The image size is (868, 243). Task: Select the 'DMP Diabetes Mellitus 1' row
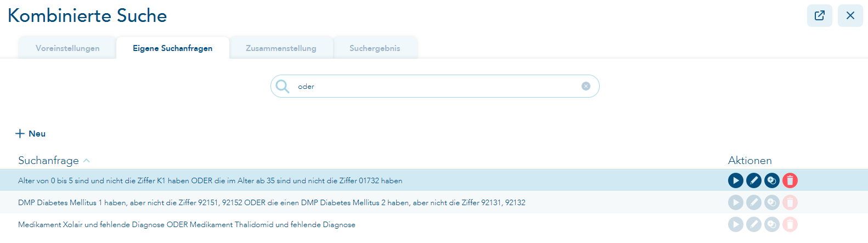(x=434, y=202)
